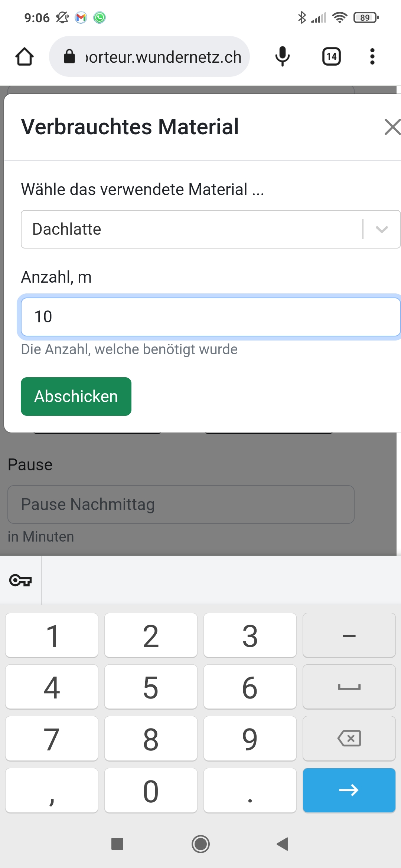Expand the Dachlatte material dropdown arrow
This screenshot has width=401, height=868.
click(382, 229)
